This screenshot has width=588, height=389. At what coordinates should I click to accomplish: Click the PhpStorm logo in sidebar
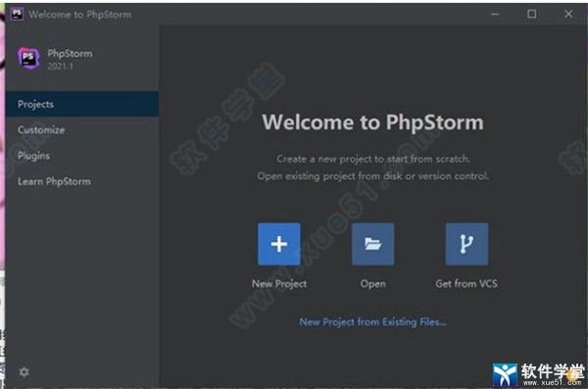pyautogui.click(x=28, y=59)
